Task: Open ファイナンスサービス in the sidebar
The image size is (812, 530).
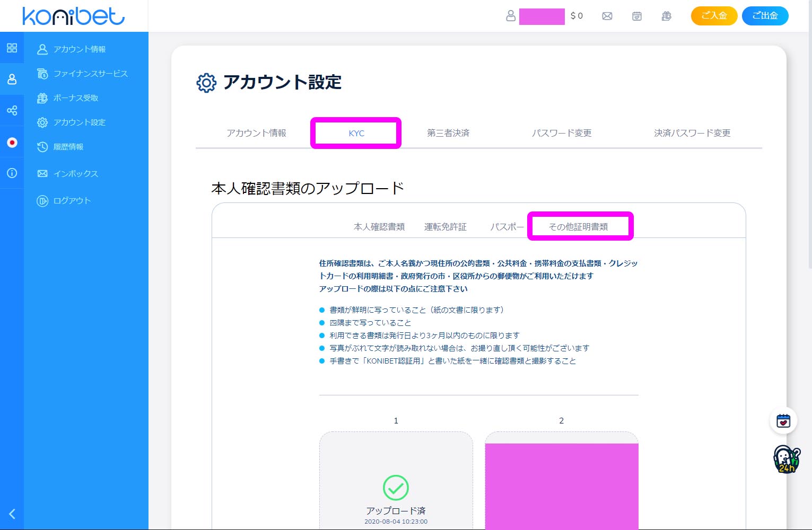Action: tap(91, 74)
